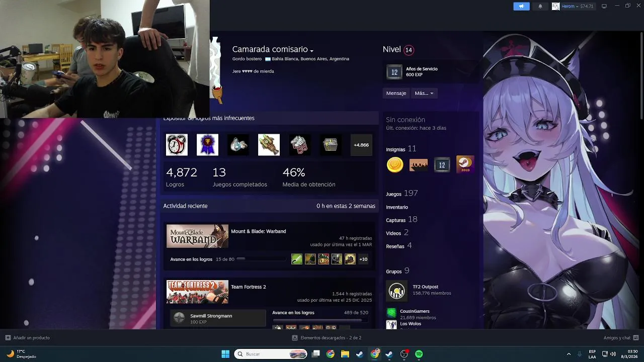Open File Explorer from the taskbar
This screenshot has height=362, width=644.
coord(345,354)
